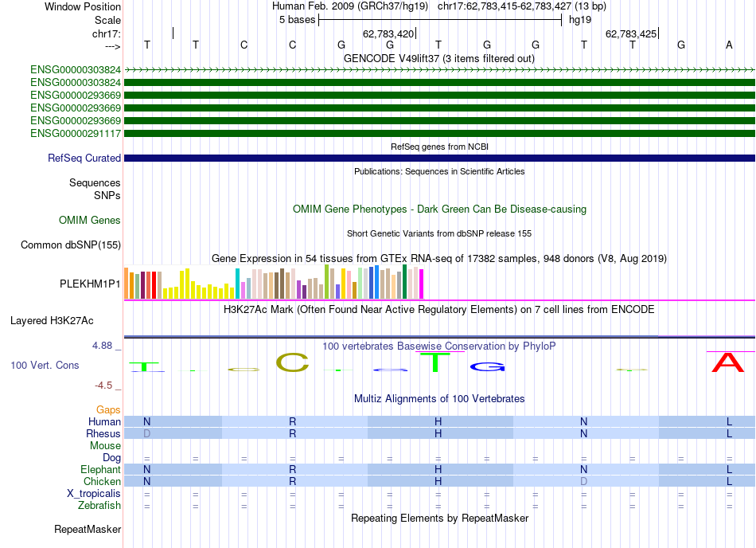Select the topmost ENSG00000293669 label
The height and width of the screenshot is (548, 756).
pyautogui.click(x=76, y=95)
